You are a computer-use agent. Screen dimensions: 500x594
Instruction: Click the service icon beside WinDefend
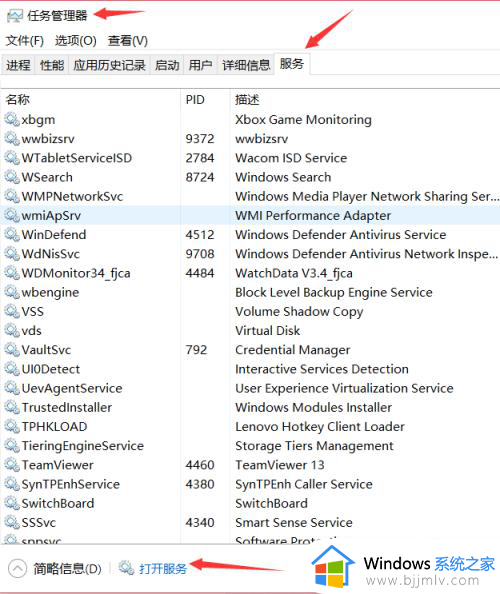(12, 234)
